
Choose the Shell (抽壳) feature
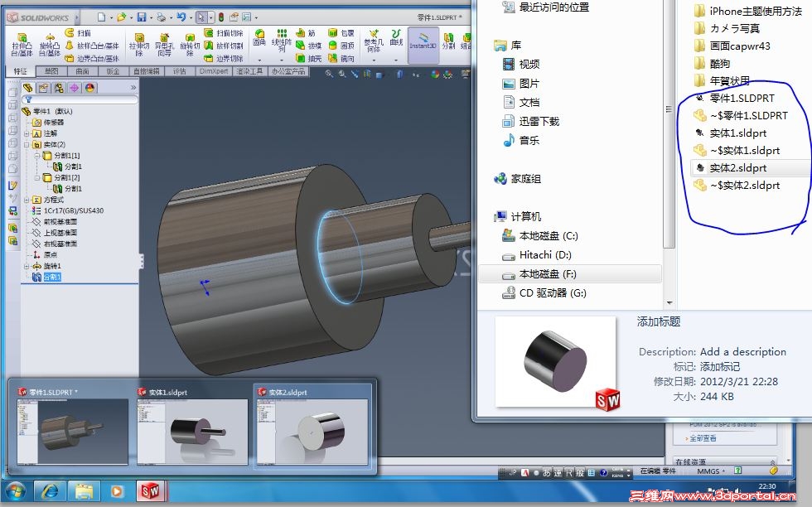[308, 59]
